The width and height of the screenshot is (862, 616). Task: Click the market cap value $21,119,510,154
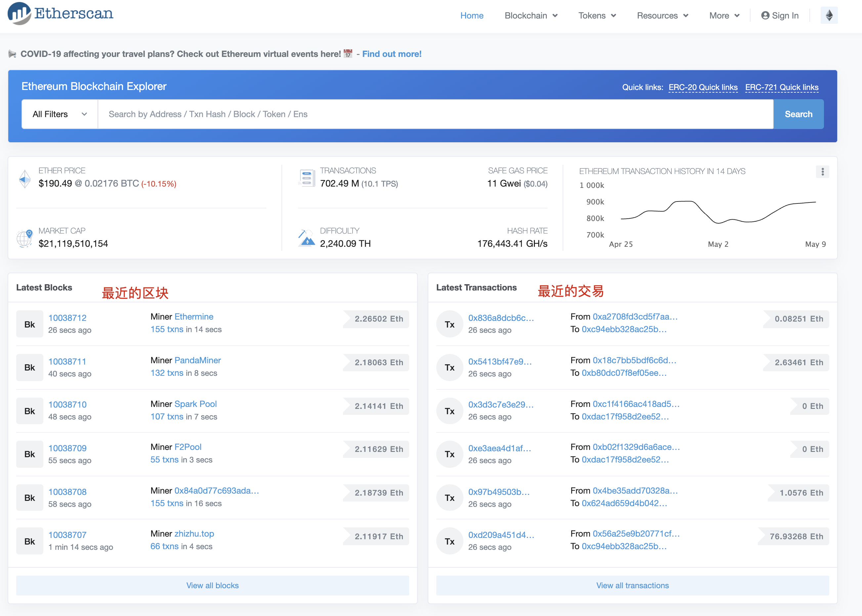point(73,243)
